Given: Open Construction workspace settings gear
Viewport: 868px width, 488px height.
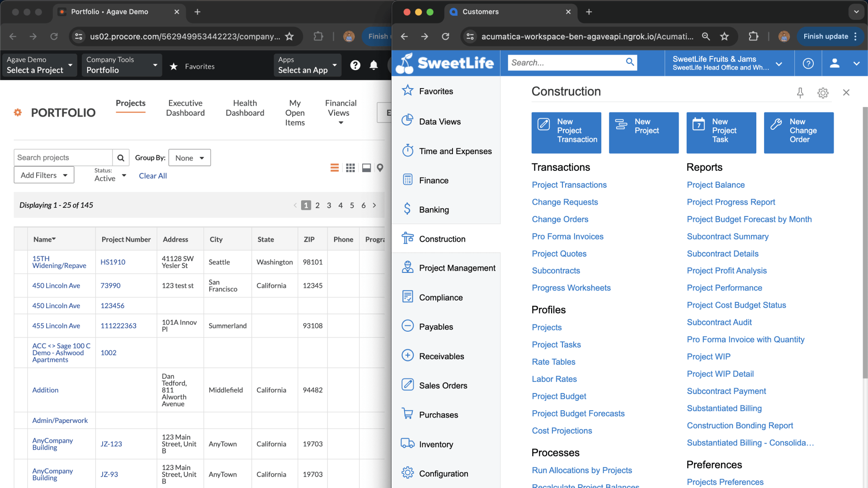Looking at the screenshot, I should tap(823, 93).
